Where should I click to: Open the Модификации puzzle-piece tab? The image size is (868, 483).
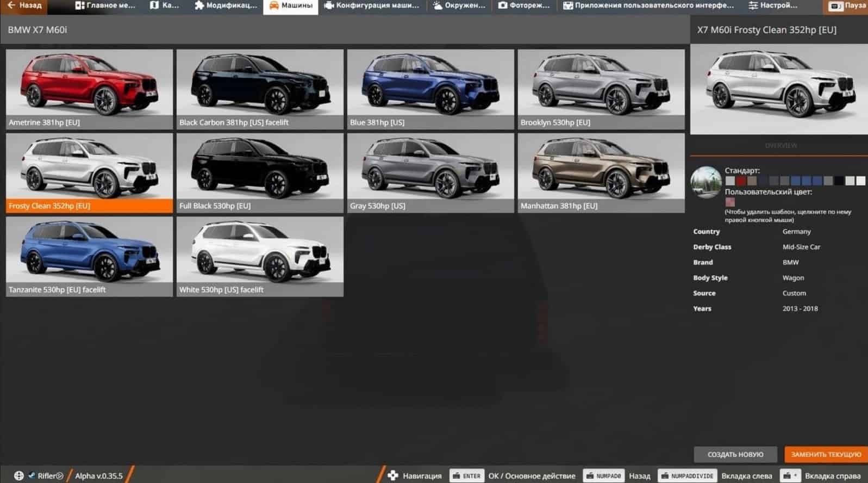point(225,5)
